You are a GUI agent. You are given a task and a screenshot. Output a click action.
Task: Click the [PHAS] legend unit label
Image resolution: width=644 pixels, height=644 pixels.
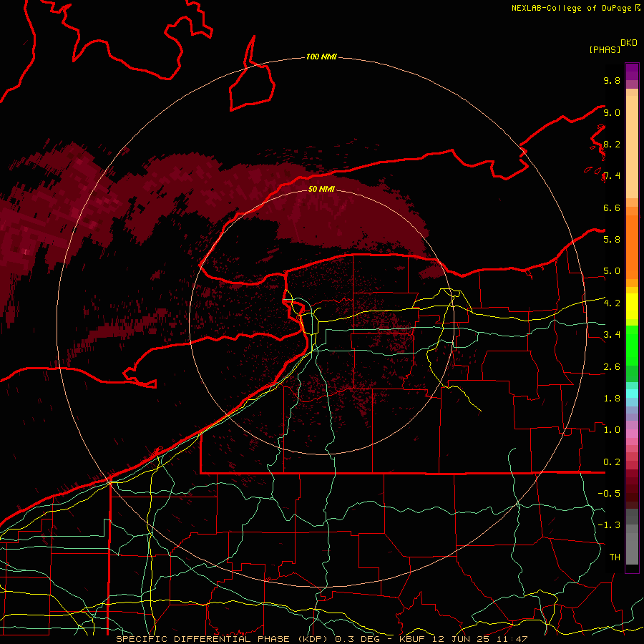[x=605, y=49]
